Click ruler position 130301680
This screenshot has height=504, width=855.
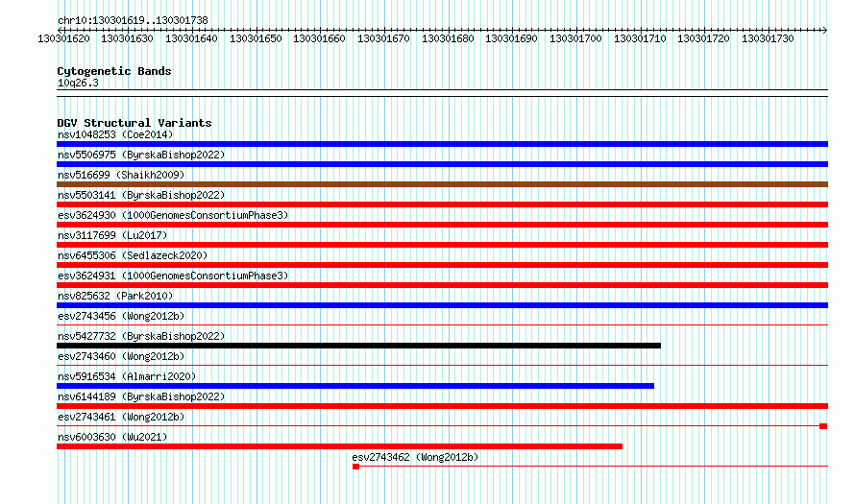[x=448, y=38]
